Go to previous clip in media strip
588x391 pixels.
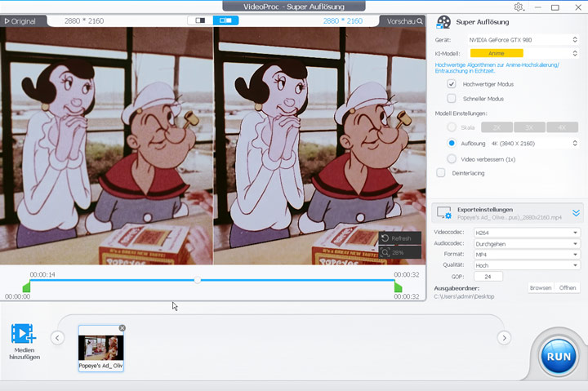57,338
